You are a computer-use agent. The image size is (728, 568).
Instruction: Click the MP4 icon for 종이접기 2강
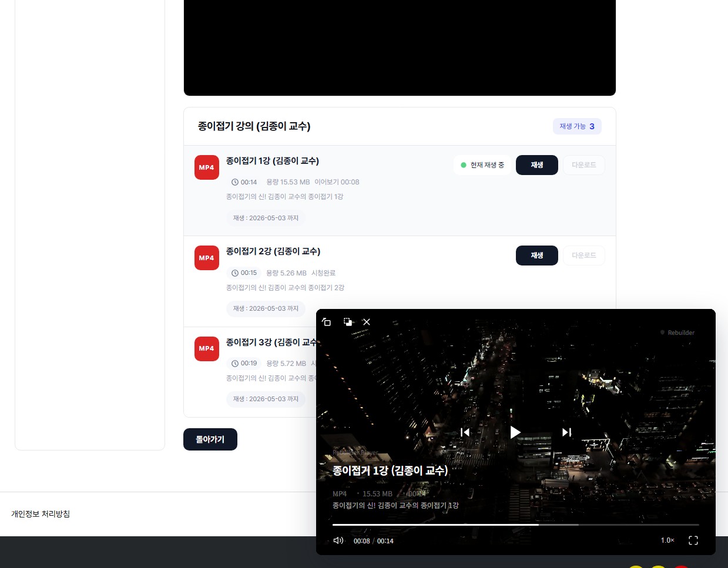pos(207,258)
